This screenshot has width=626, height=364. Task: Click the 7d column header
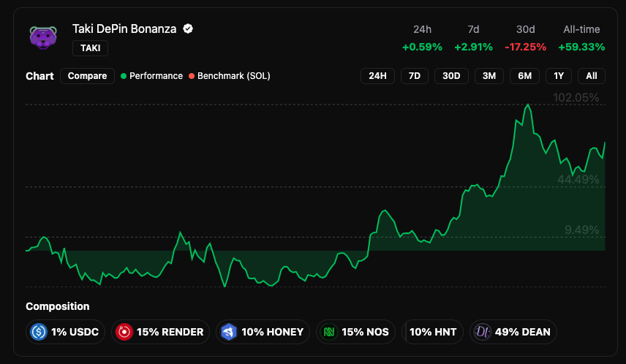(x=473, y=29)
